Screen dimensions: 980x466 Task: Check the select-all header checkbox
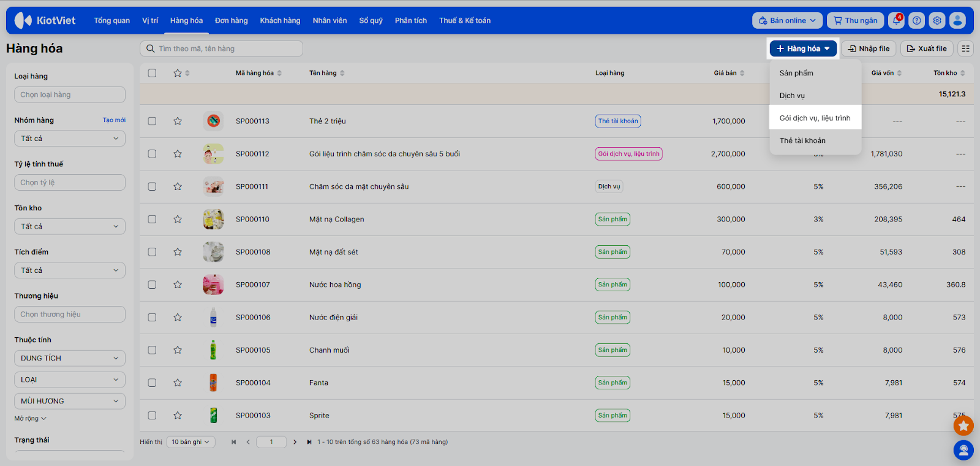coord(152,73)
